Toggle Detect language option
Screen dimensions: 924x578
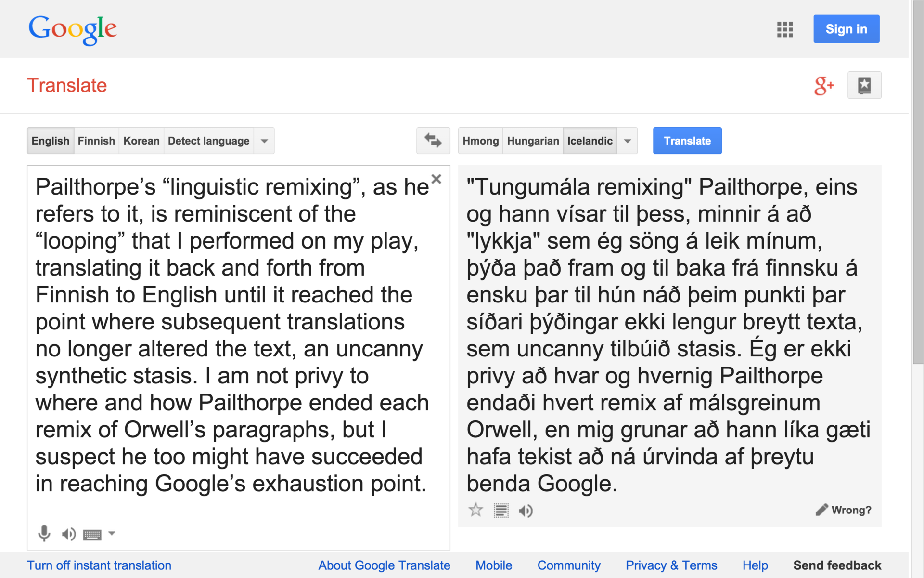point(208,141)
